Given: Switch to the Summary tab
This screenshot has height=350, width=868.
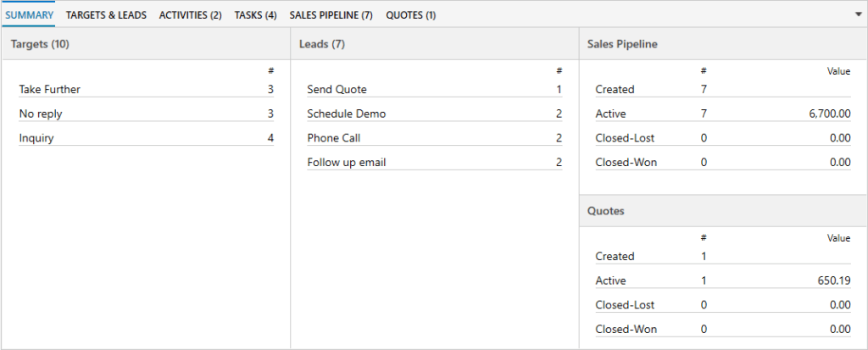Looking at the screenshot, I should 30,15.
